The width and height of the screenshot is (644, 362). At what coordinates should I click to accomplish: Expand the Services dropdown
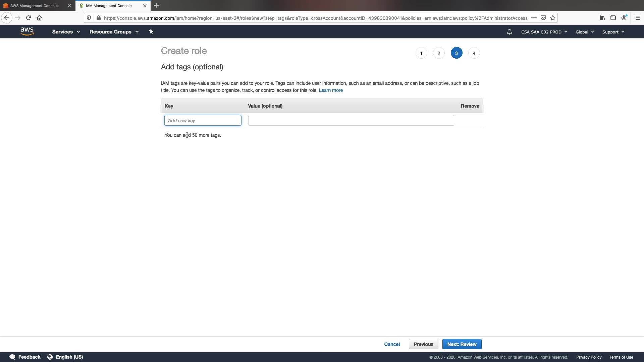click(x=66, y=32)
